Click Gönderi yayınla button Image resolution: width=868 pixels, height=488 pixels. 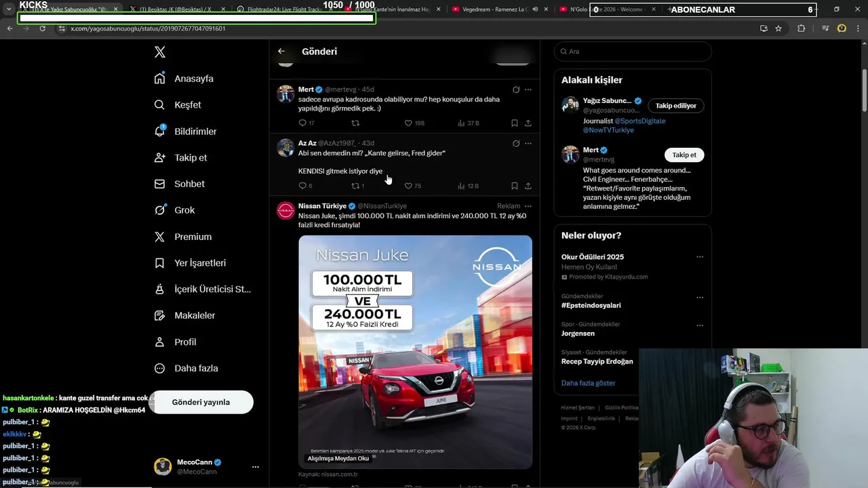(201, 402)
